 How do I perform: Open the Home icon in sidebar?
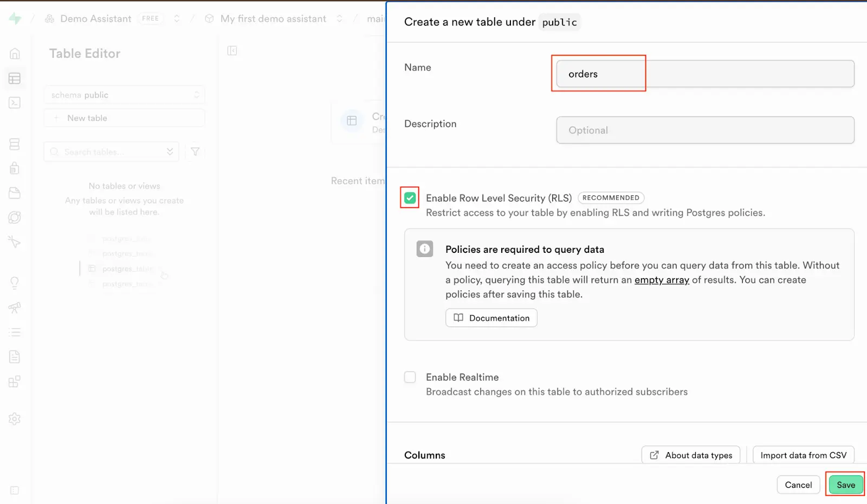[15, 54]
